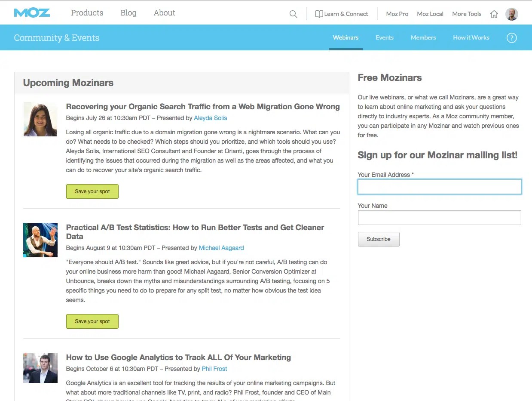Open Learn & Connect
This screenshot has width=532, height=401.
tap(346, 14)
